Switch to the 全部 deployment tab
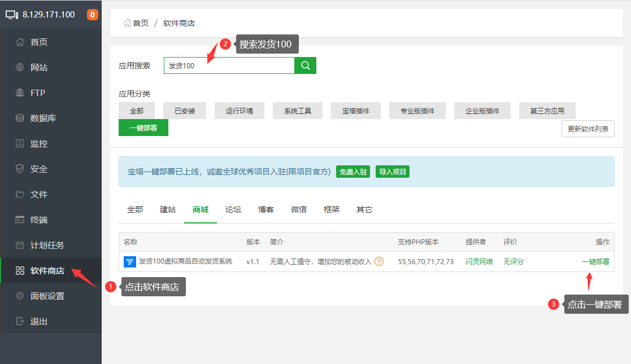631x364 pixels. (135, 209)
